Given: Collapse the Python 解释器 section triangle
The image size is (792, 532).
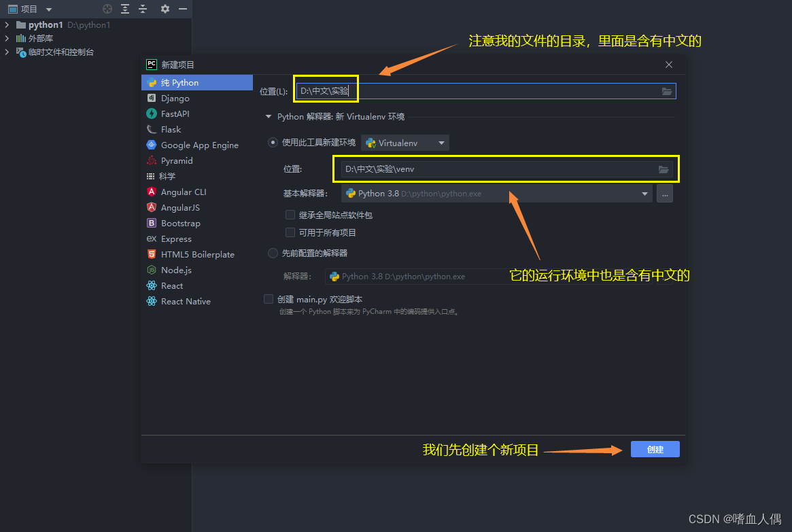Looking at the screenshot, I should 269,117.
